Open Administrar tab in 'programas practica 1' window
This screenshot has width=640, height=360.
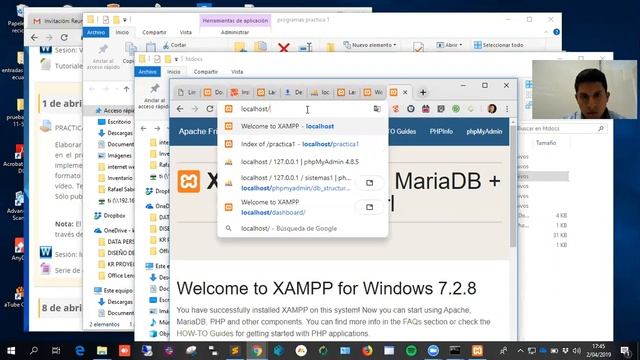pyautogui.click(x=235, y=32)
